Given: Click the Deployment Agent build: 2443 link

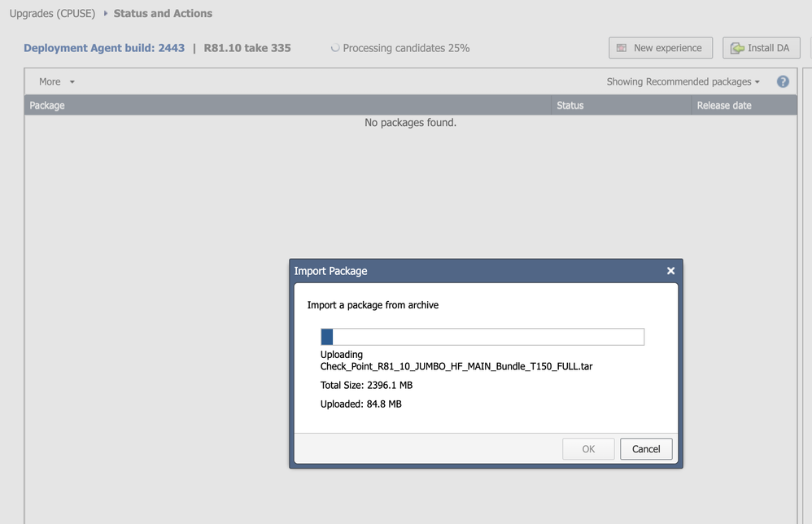Looking at the screenshot, I should pos(104,48).
